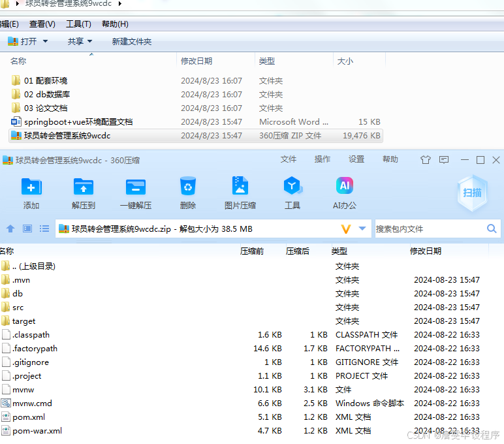This screenshot has width=504, height=444.
Task: Click the 新建文件夹 button
Action: click(x=132, y=42)
